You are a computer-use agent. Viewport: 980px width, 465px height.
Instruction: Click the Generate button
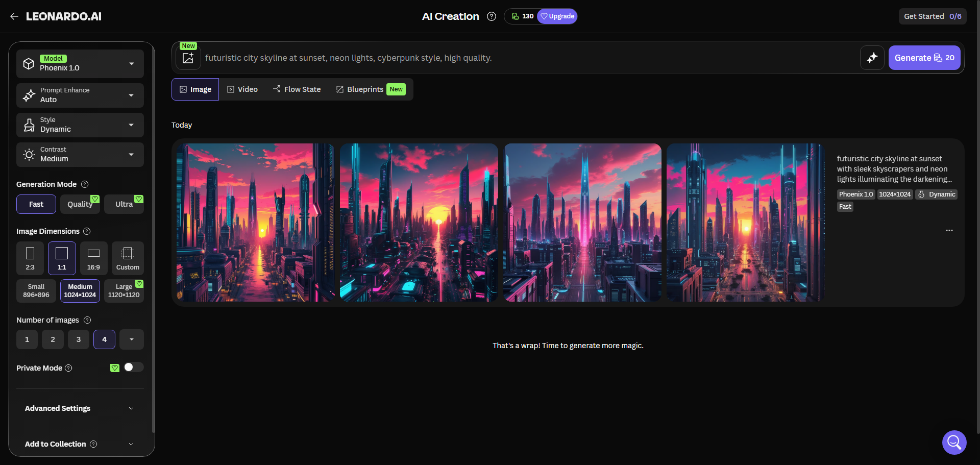pyautogui.click(x=924, y=58)
